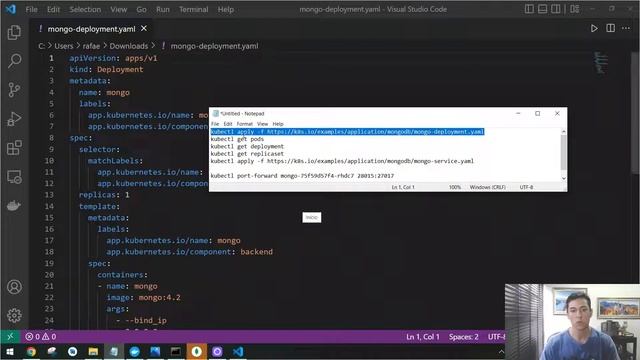Split the editor to the right

pos(611,28)
